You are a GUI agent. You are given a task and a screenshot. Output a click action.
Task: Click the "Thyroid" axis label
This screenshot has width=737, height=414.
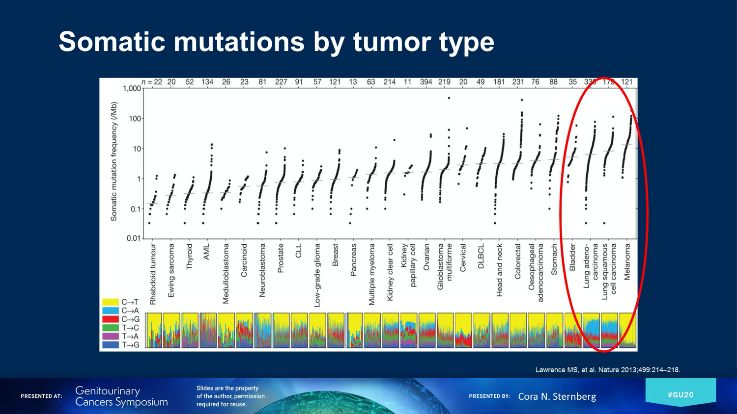[189, 256]
